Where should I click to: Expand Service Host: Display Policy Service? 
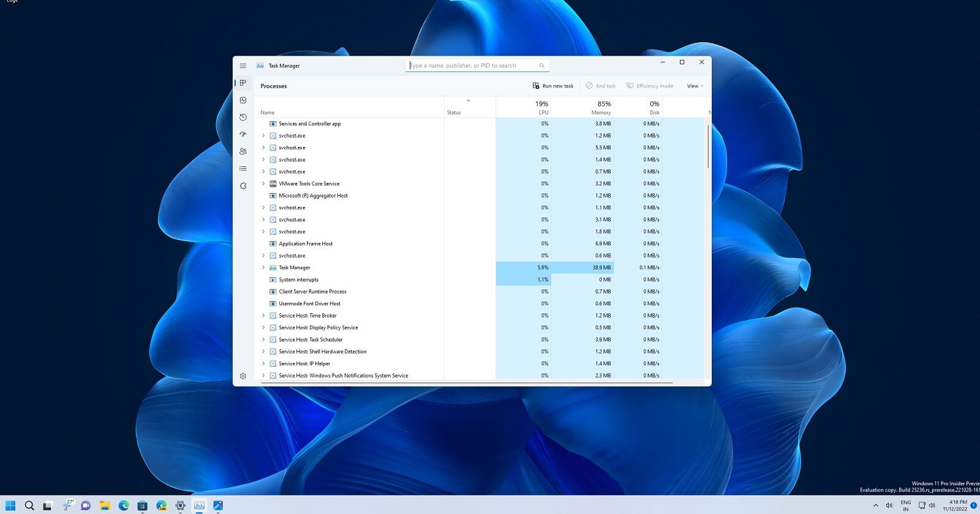click(x=263, y=327)
